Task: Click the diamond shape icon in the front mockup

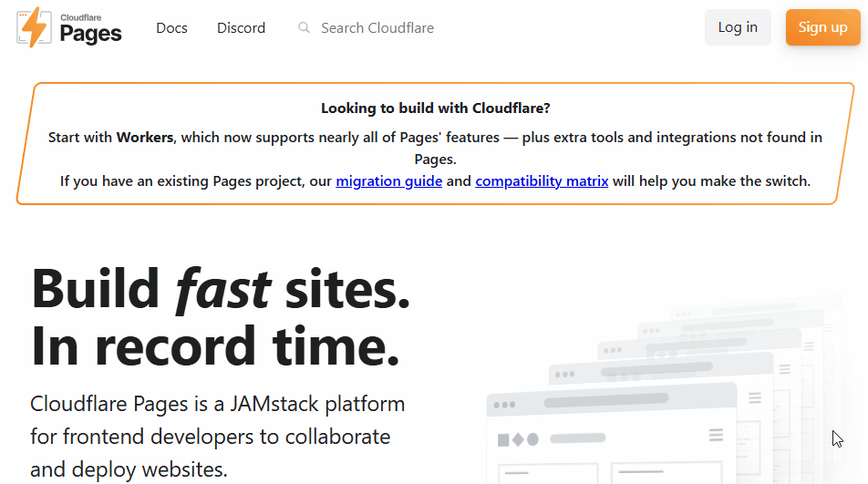Action: click(518, 440)
